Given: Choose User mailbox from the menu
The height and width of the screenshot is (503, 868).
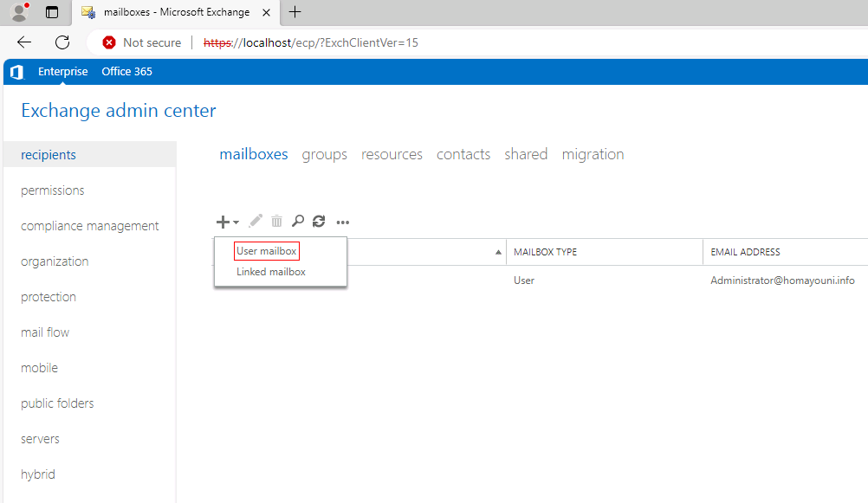Looking at the screenshot, I should point(266,251).
